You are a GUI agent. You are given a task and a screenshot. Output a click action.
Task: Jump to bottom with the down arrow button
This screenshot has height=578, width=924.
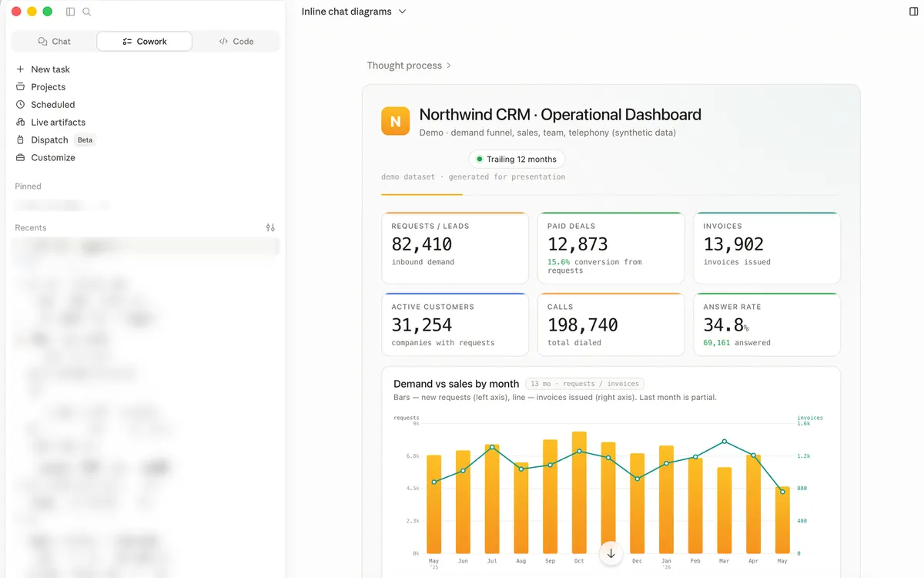611,553
